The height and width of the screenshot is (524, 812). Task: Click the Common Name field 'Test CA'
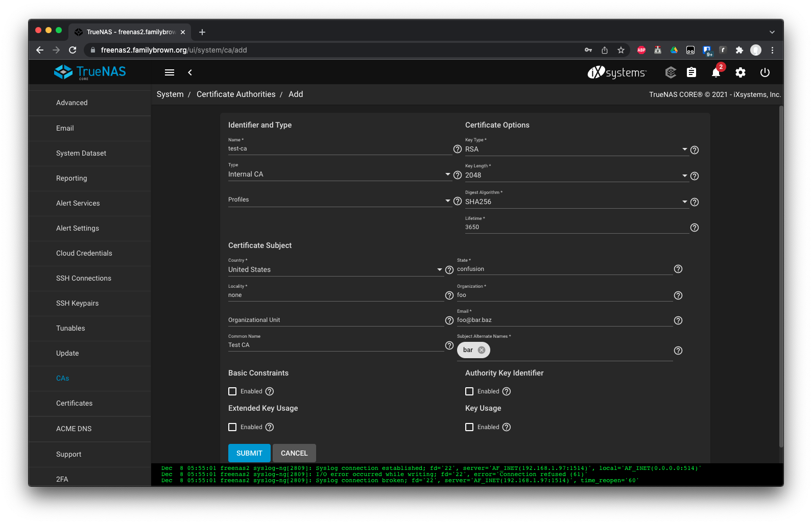pyautogui.click(x=336, y=345)
